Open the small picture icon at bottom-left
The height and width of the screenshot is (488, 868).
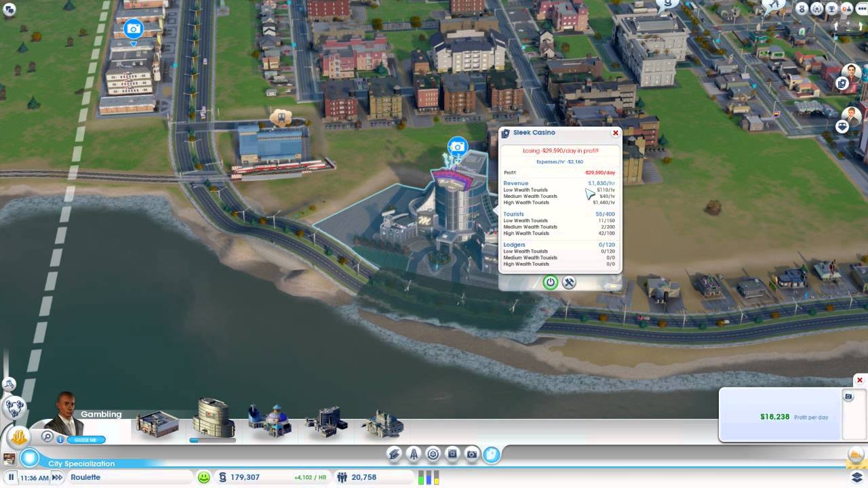(x=9, y=459)
